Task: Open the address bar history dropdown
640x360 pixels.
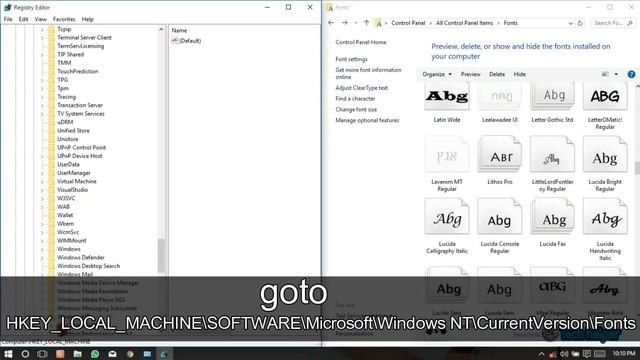Action: coord(571,23)
